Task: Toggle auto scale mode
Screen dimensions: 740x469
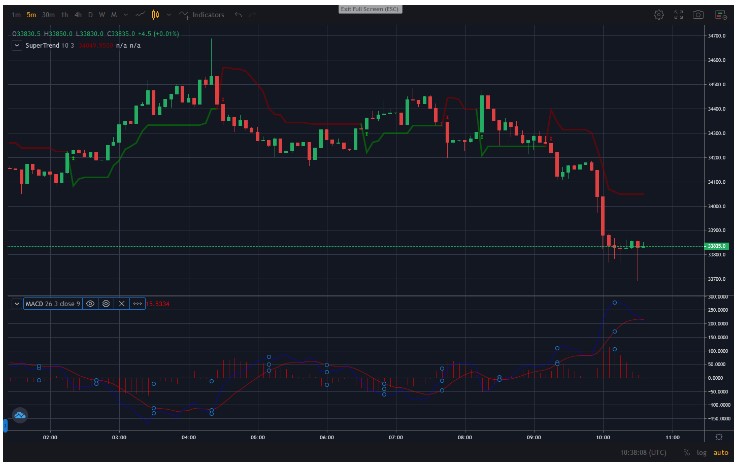Action: (720, 453)
